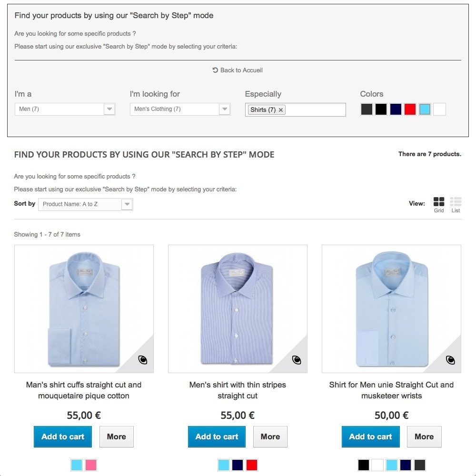The height and width of the screenshot is (476, 476).
Task: Click inside the Especially tag input field
Action: pyautogui.click(x=315, y=110)
